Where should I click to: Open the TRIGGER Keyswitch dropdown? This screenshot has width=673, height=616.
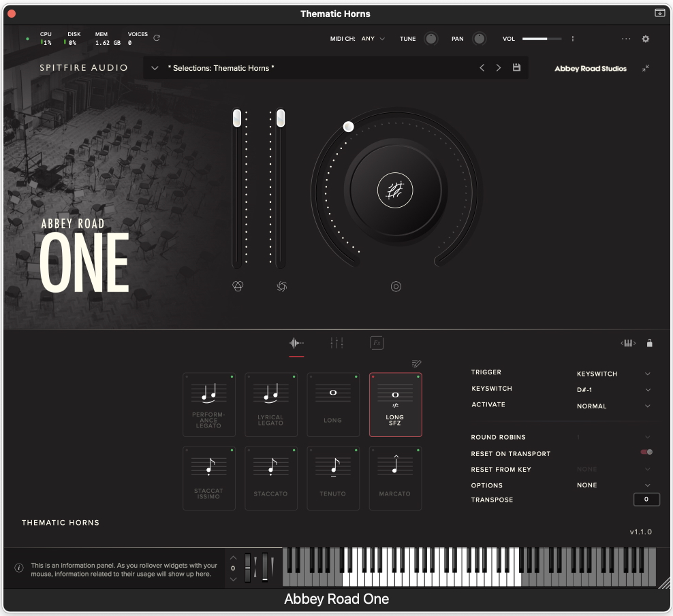pos(613,374)
